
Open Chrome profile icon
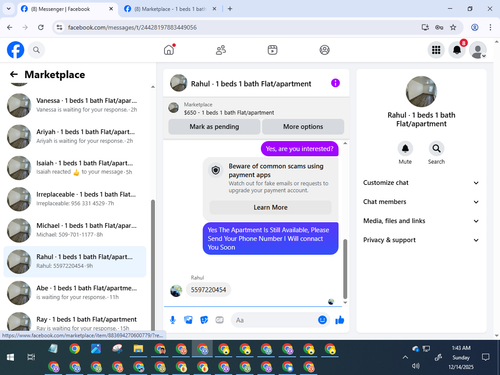pyautogui.click(x=475, y=27)
